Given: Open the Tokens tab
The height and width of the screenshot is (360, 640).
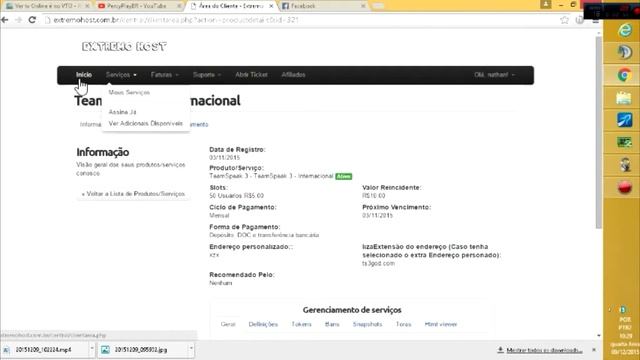Looking at the screenshot, I should pyautogui.click(x=301, y=324).
